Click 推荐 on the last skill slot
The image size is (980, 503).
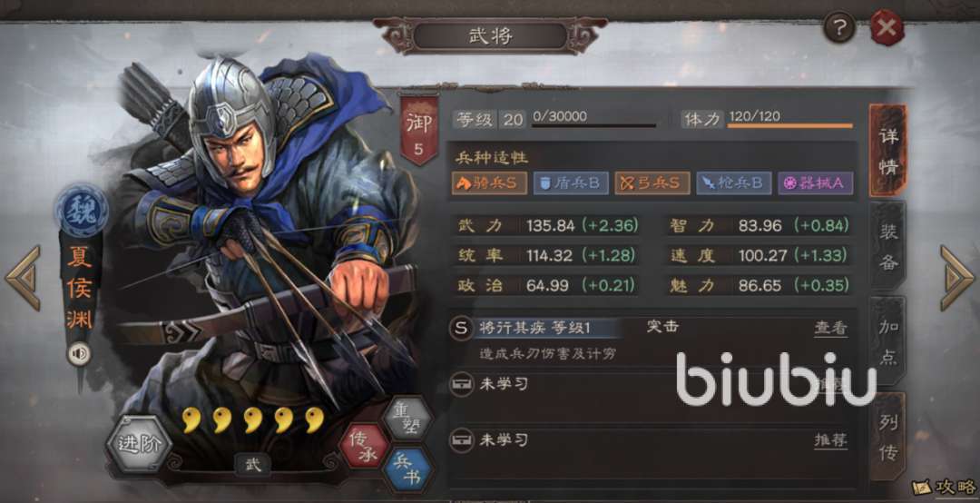pyautogui.click(x=830, y=440)
